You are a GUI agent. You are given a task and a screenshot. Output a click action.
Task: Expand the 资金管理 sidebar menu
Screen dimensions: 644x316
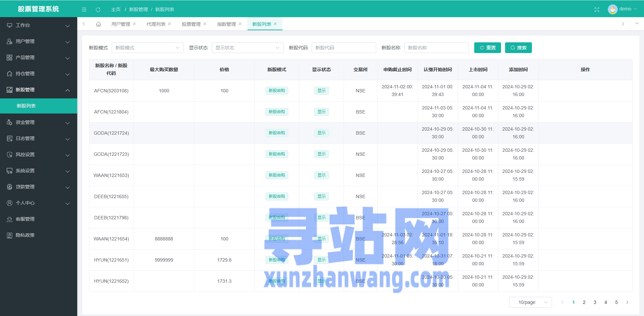pos(38,122)
